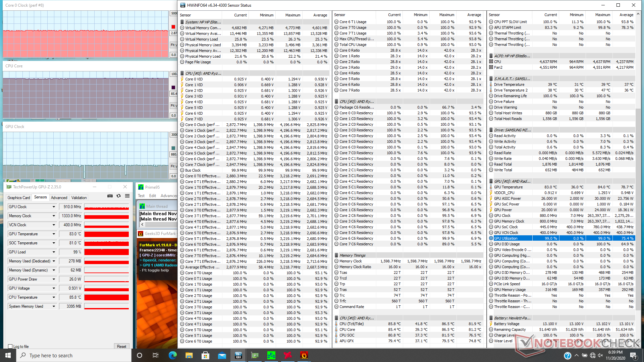This screenshot has width=644, height=362.
Task: Click the CPU fan icon under ACPI
Action: click(x=491, y=62)
